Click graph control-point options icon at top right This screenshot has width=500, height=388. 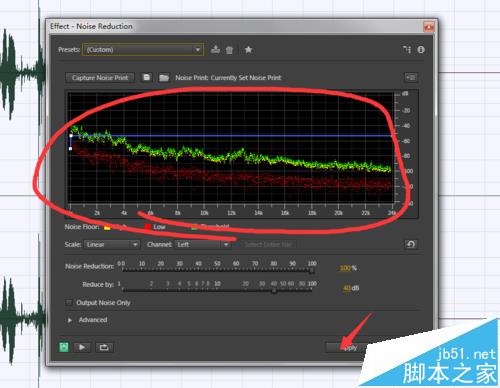pyautogui.click(x=411, y=77)
